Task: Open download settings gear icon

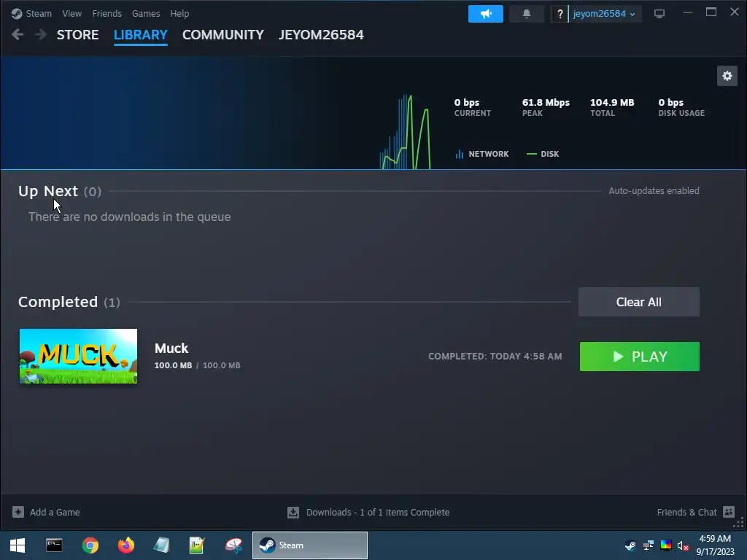Action: 727,76
